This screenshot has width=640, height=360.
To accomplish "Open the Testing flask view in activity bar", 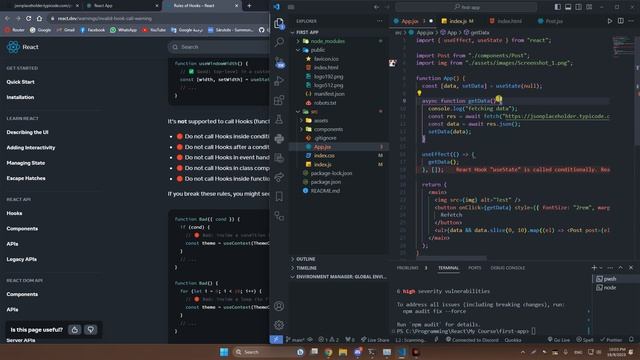I will coord(279,119).
